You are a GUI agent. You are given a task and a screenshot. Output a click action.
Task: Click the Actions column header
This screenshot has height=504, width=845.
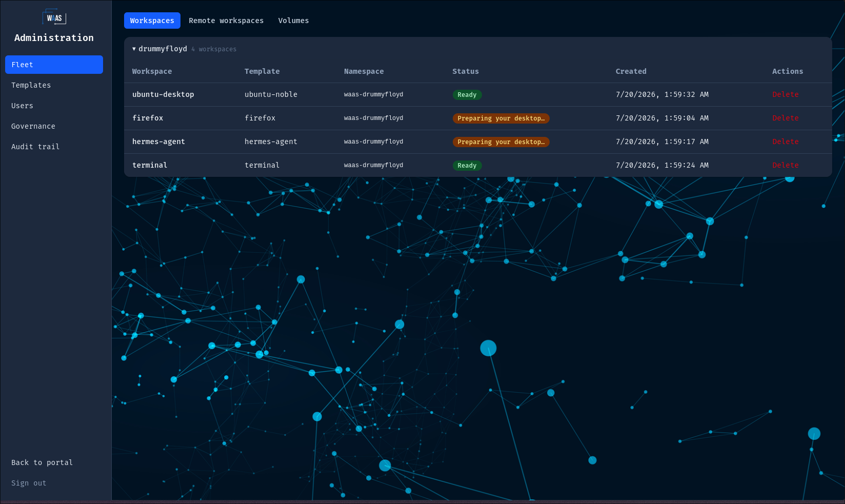click(788, 71)
